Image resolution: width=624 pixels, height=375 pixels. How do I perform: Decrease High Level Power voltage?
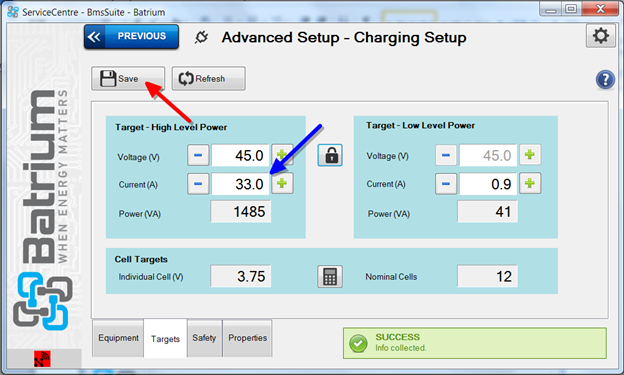point(198,155)
